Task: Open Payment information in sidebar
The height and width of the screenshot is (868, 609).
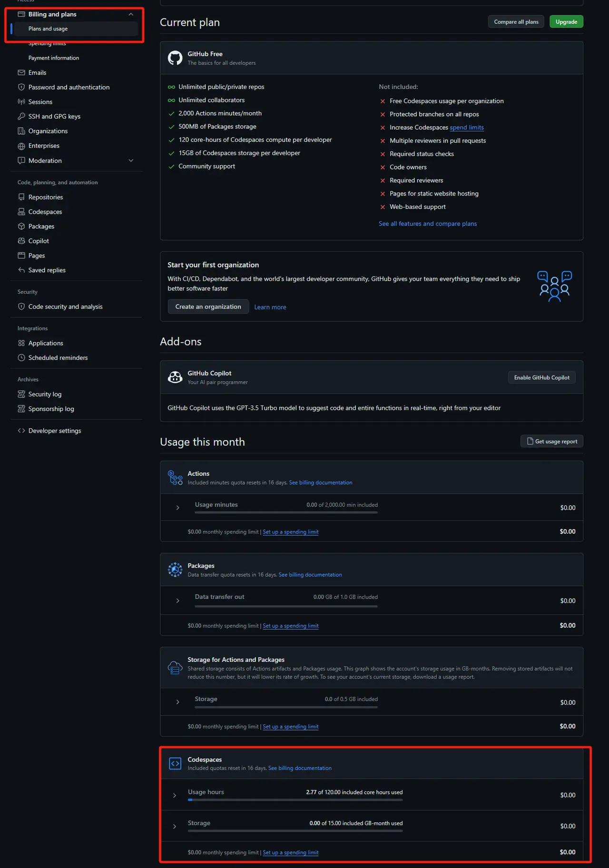Action: pos(54,58)
